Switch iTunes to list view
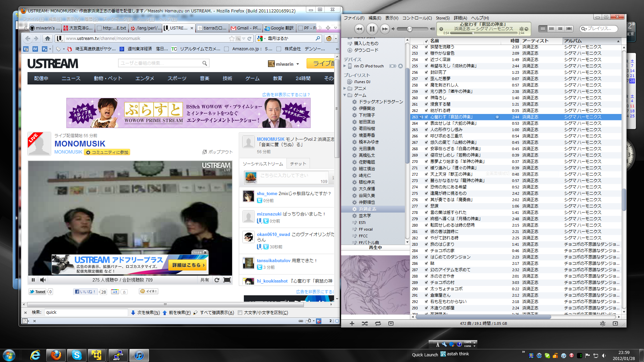Screen dimensions: 644x362 click(543, 29)
